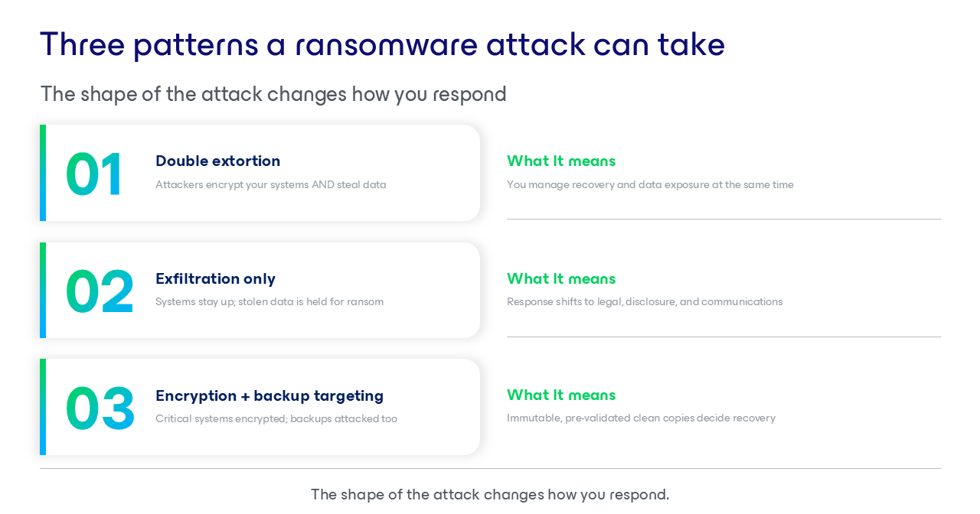This screenshot has height=514, width=980.
Task: Click the third 'What It means' heading
Action: coord(561,395)
